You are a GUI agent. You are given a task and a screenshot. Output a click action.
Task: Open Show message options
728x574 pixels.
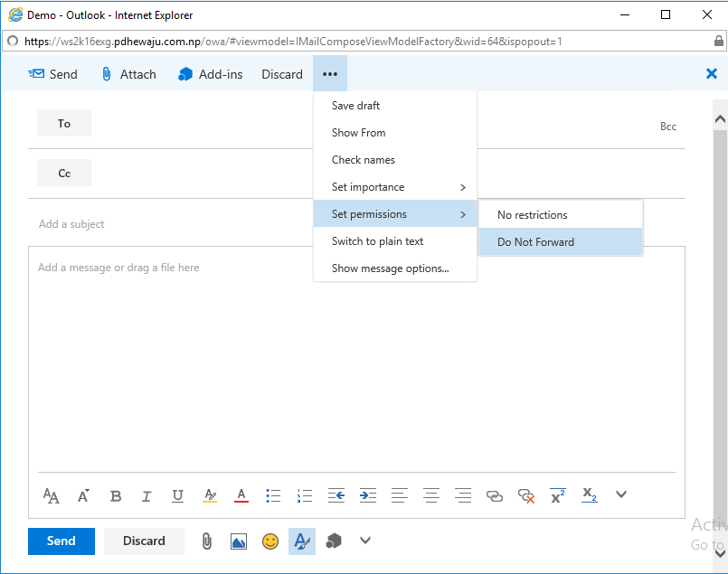pos(395,268)
